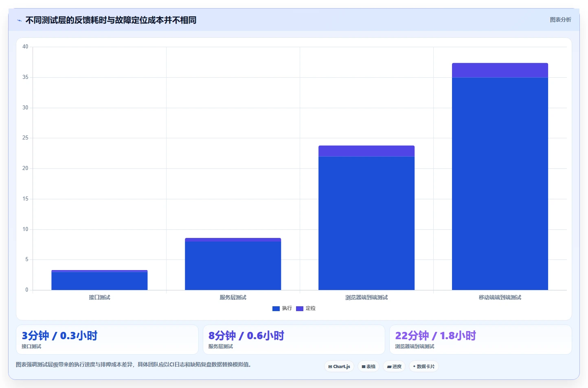Viewport: 588px width, 388px height.
Task: Click the 移动端端到端测试 x-axis label
Action: point(500,298)
